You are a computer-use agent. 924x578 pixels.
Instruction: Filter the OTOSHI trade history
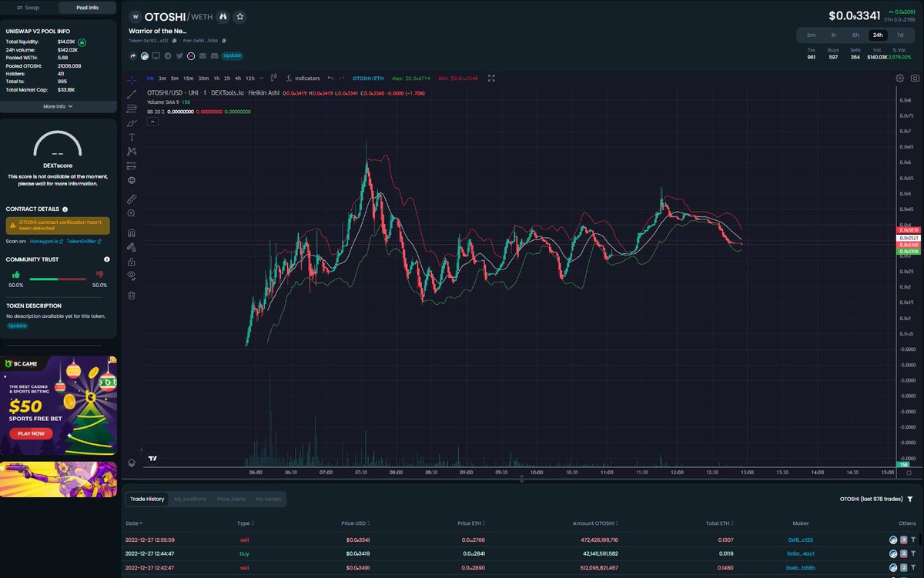[910, 499]
